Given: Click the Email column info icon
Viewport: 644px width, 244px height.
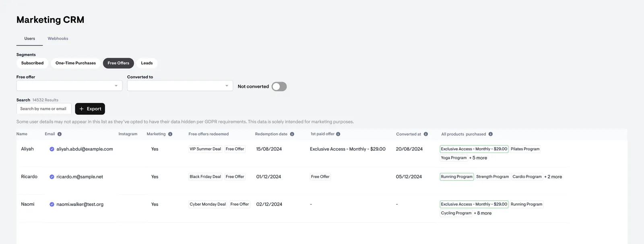Looking at the screenshot, I should (60, 134).
